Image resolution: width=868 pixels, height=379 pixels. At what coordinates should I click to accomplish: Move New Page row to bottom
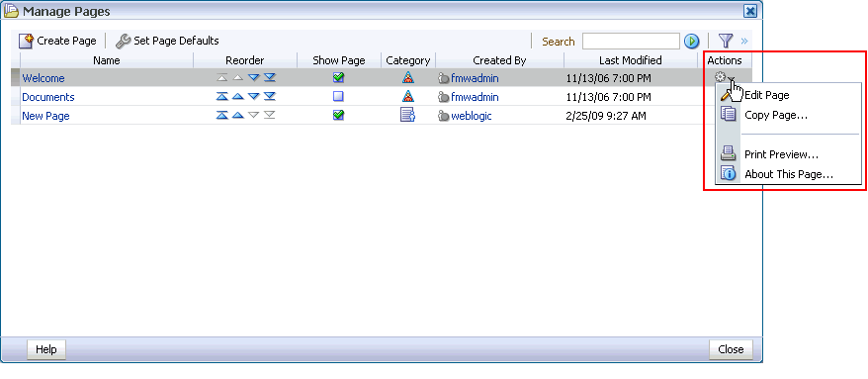coord(270,115)
